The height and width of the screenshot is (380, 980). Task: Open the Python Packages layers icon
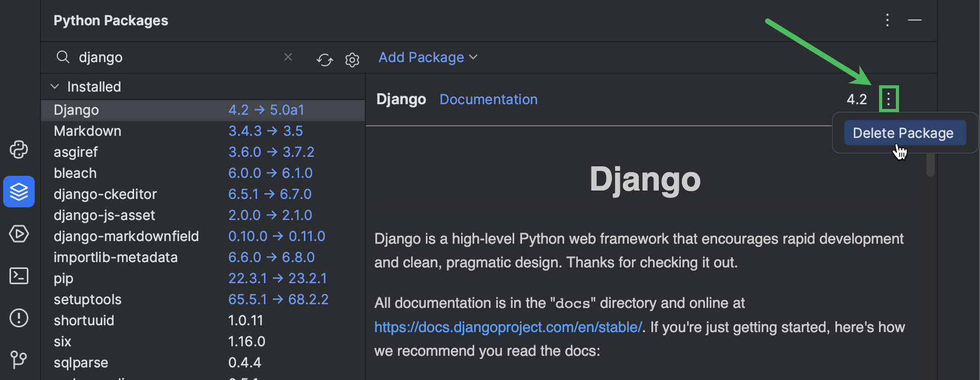coord(19,192)
